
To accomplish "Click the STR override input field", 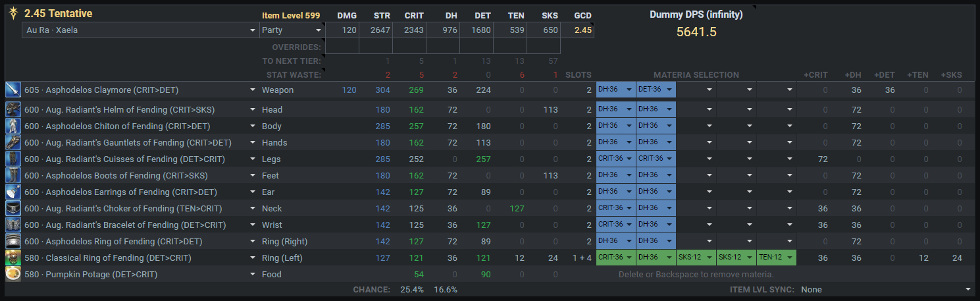I will pyautogui.click(x=375, y=47).
